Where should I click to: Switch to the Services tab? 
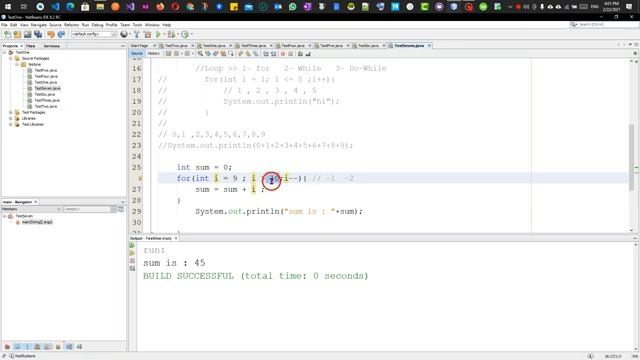51,46
